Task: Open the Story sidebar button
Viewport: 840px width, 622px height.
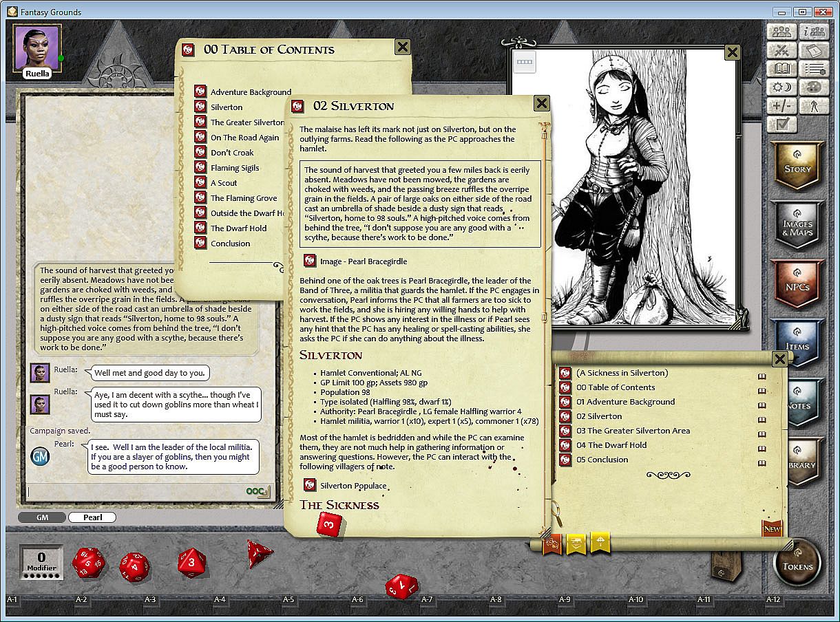Action: [797, 167]
